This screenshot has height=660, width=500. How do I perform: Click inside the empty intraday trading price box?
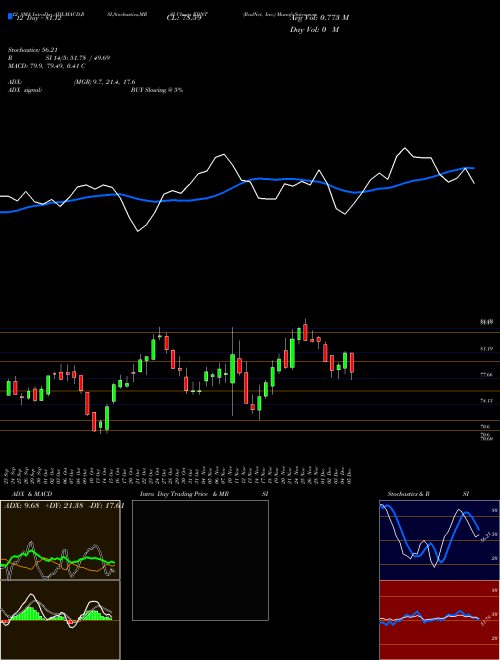pos(200,560)
